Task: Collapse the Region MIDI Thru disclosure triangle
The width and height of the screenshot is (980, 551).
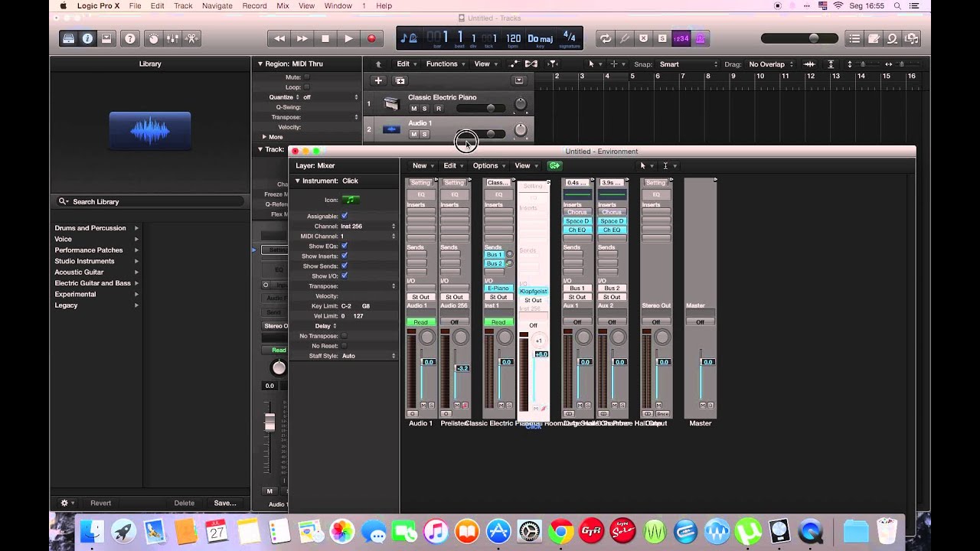Action: pyautogui.click(x=260, y=64)
